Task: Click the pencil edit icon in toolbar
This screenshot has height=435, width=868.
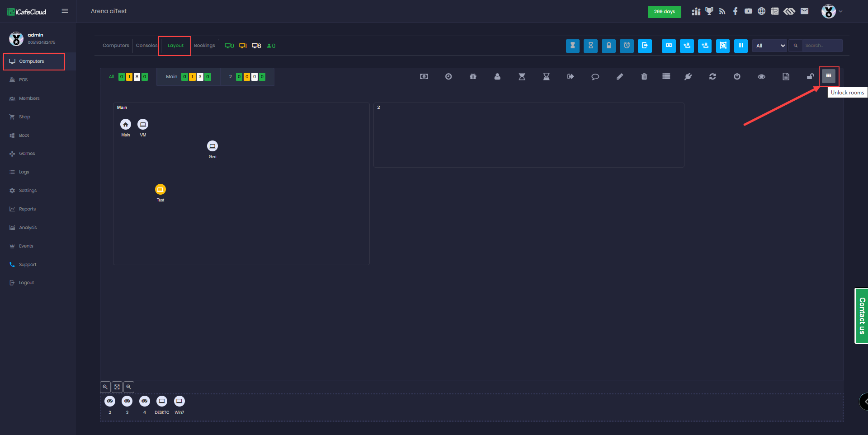Action: [x=619, y=77]
